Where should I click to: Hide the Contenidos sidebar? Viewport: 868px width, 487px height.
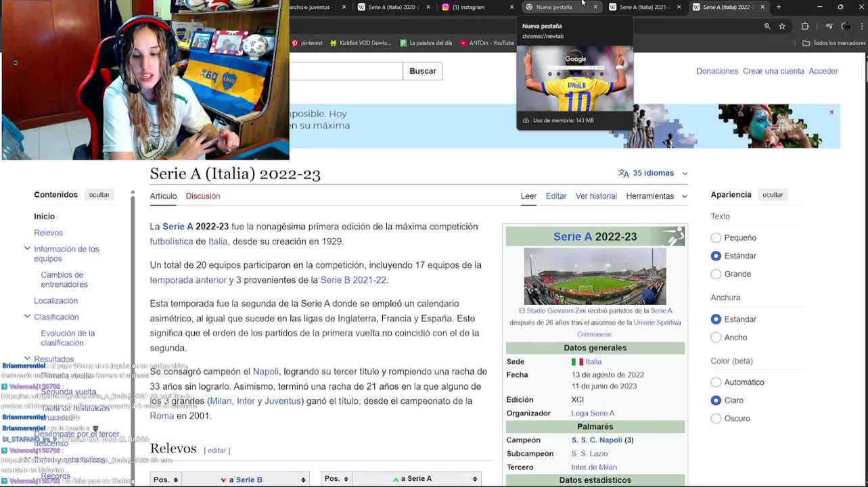point(99,195)
